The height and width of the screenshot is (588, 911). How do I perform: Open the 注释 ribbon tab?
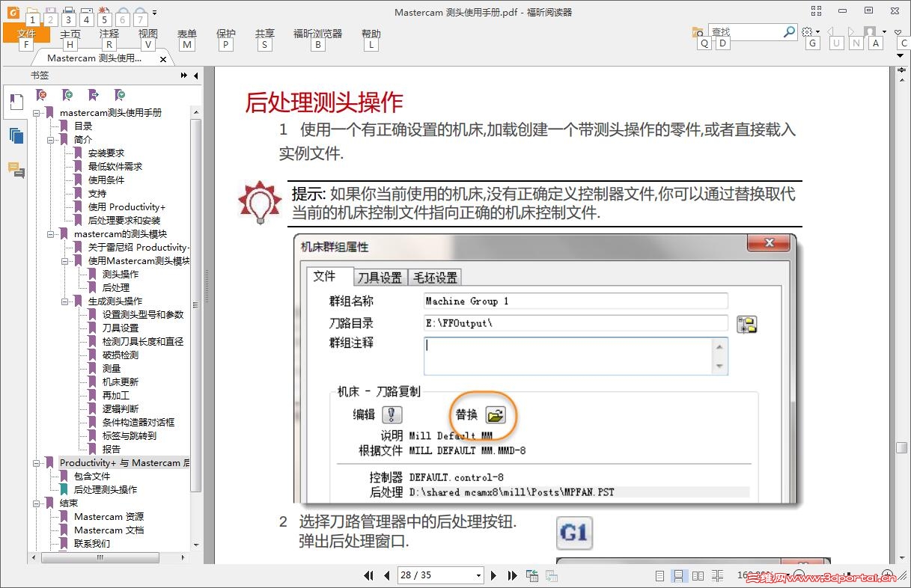tap(109, 34)
